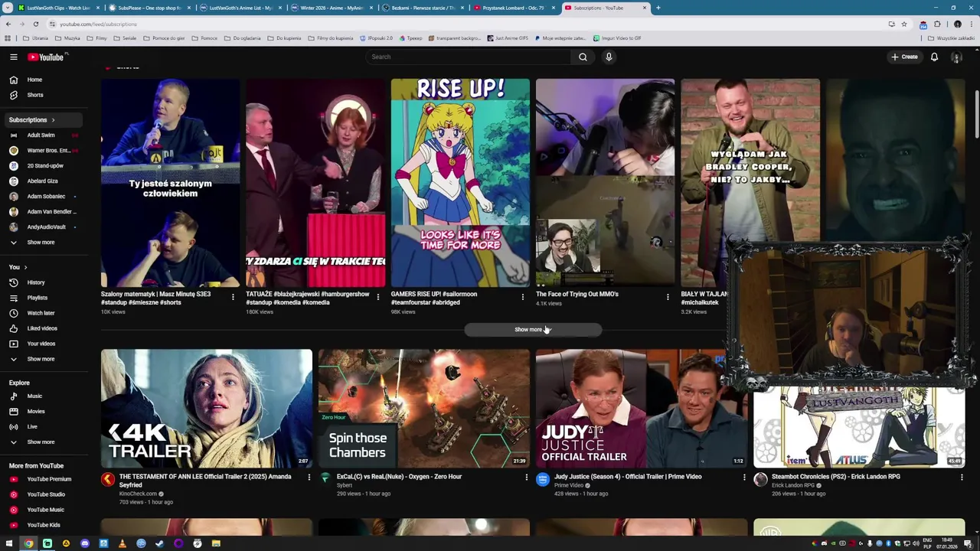Open options menu for Testament of Ann Lee video
The height and width of the screenshot is (551, 980).
coord(309,478)
